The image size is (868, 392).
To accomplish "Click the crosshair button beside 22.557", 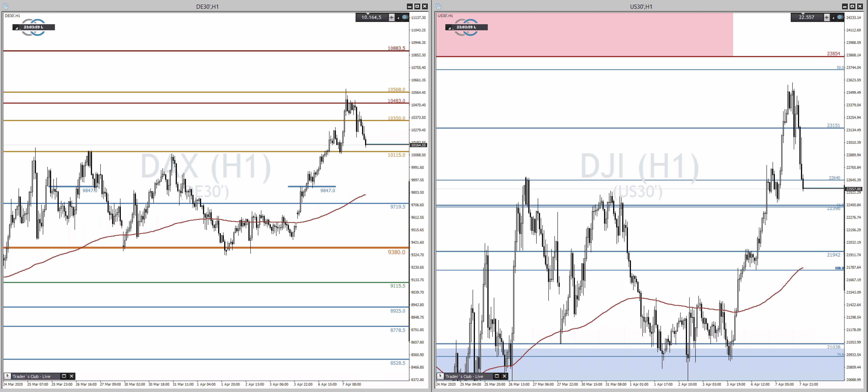I will pos(827,18).
